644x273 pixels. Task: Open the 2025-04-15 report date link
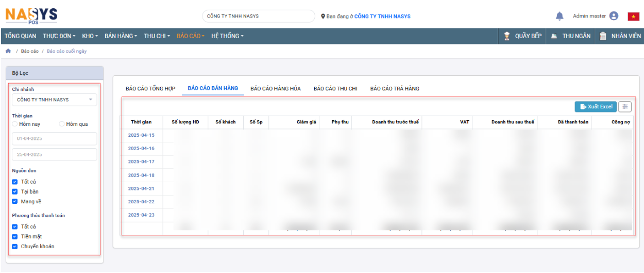141,135
